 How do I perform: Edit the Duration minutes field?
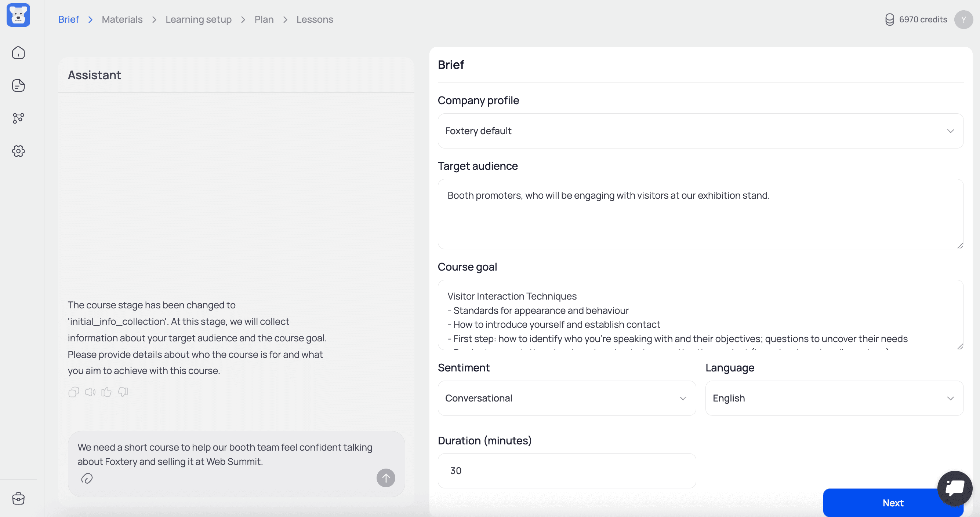(566, 471)
